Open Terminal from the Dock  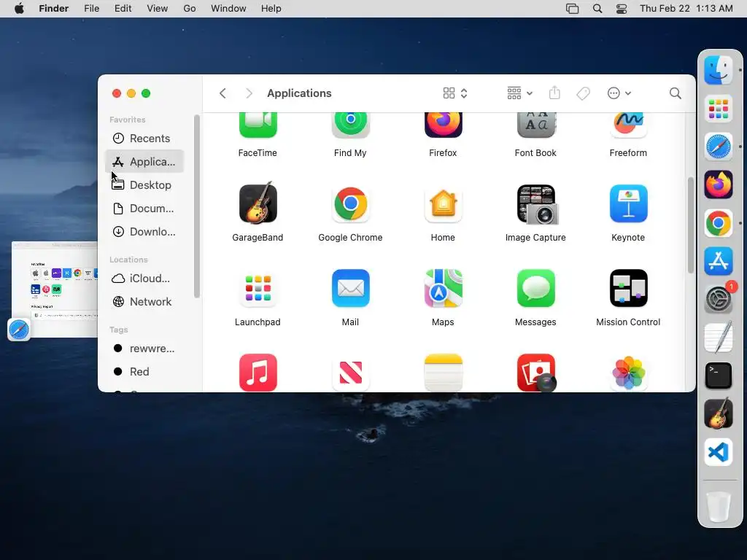point(719,376)
